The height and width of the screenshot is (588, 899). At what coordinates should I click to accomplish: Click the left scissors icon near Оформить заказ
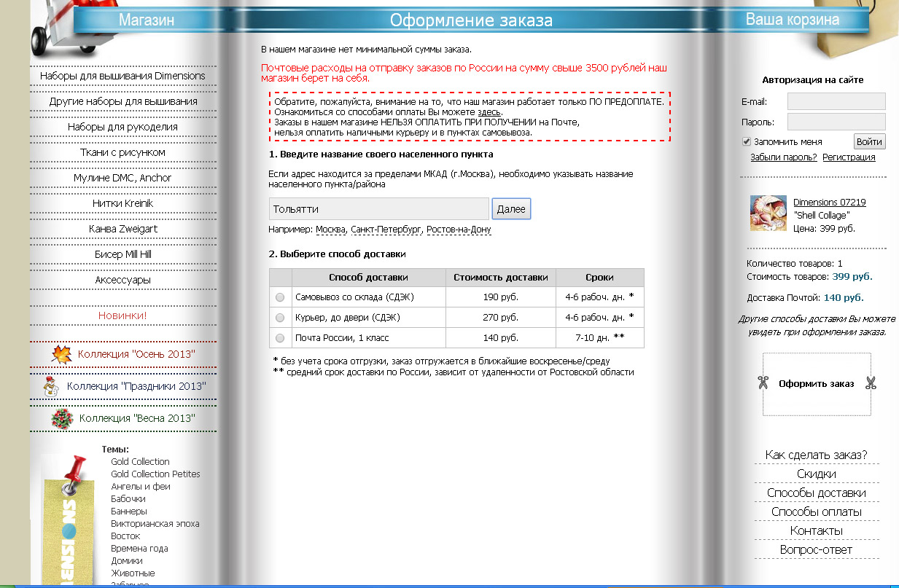763,383
